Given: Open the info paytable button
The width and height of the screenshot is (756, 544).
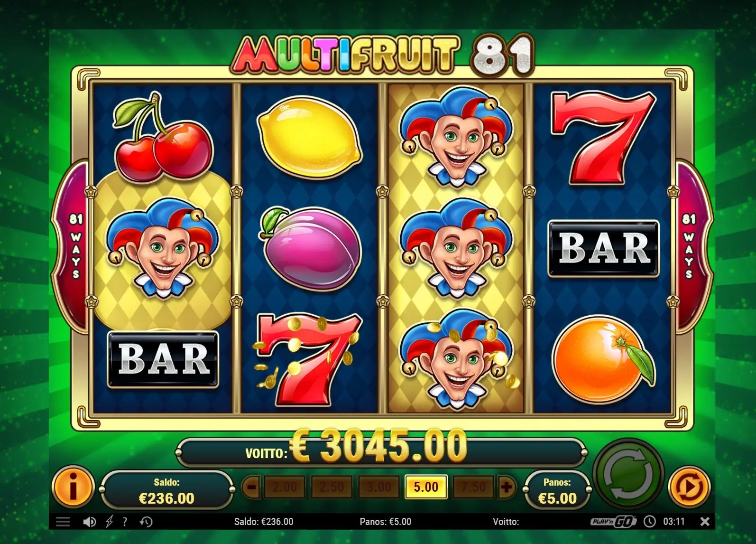Looking at the screenshot, I should click(74, 486).
